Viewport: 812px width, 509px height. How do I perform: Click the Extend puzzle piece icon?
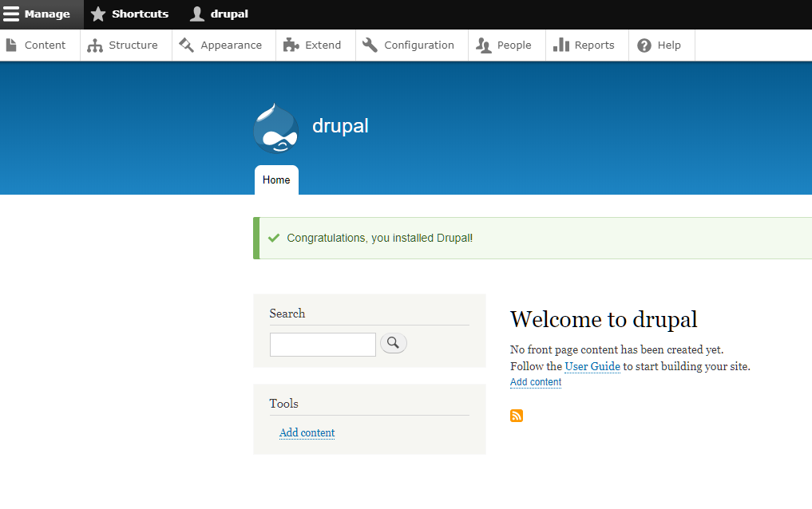[x=294, y=45]
